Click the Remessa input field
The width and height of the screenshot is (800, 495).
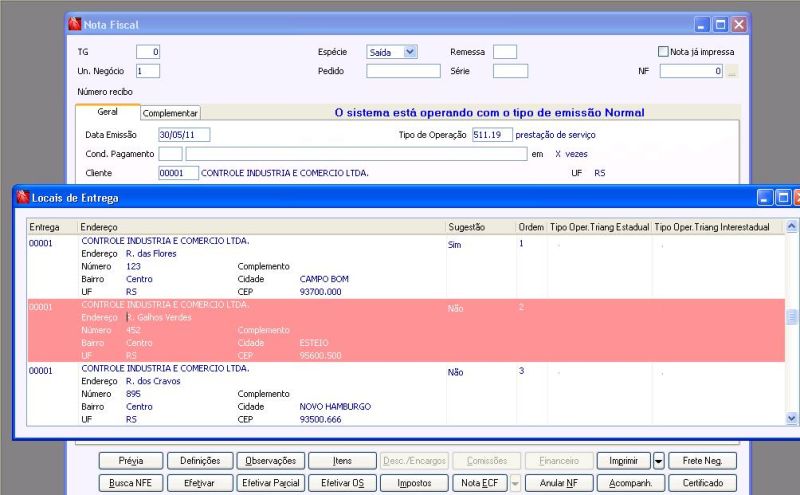pyautogui.click(x=505, y=52)
